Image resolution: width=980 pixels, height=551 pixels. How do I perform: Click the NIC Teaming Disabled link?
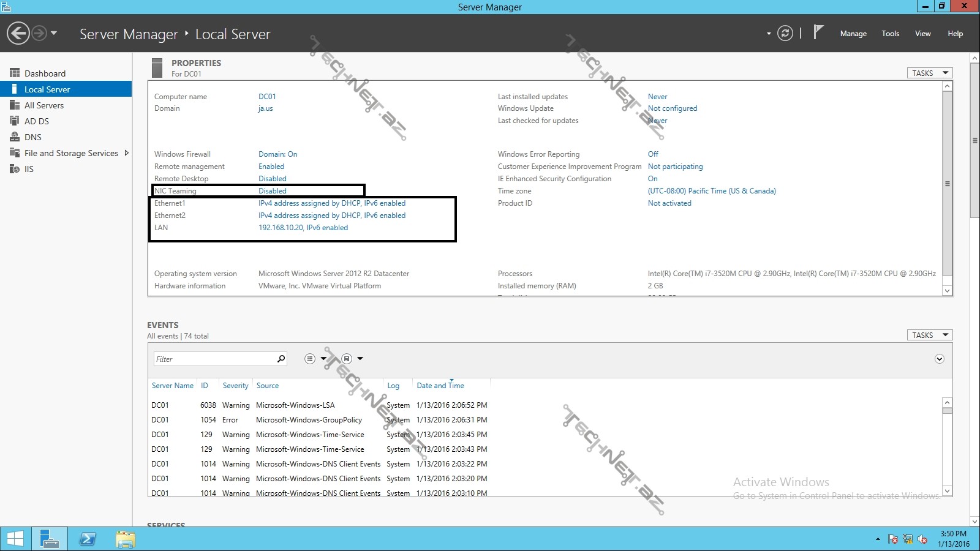click(x=272, y=191)
